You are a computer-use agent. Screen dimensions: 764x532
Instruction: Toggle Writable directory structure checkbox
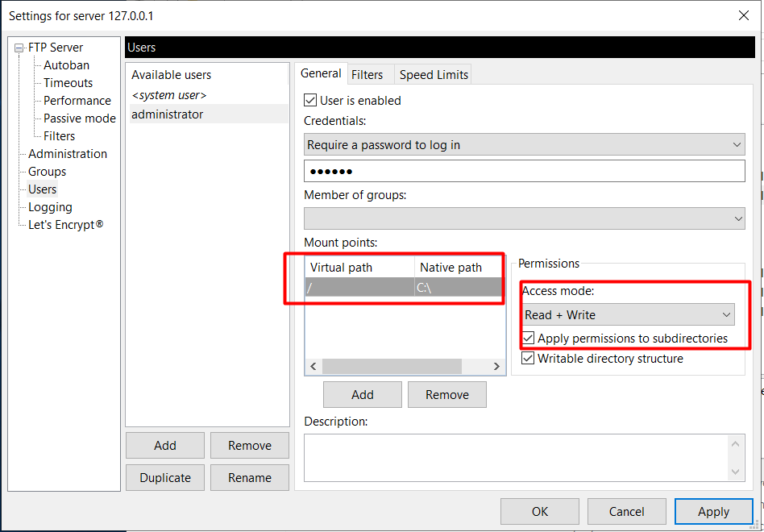tap(528, 359)
